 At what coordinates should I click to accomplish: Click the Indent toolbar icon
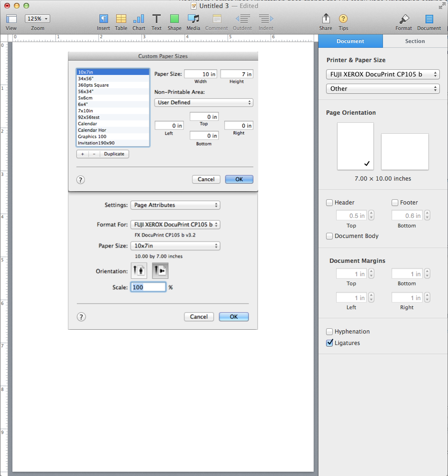pos(266,19)
